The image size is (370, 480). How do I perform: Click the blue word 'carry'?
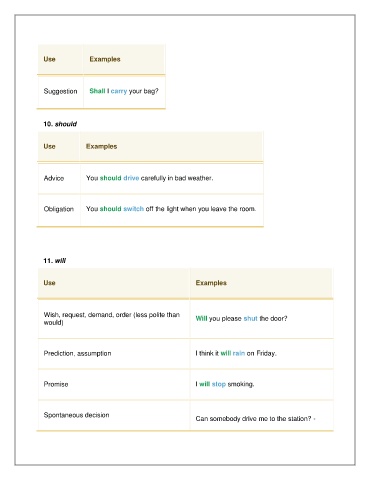point(119,91)
